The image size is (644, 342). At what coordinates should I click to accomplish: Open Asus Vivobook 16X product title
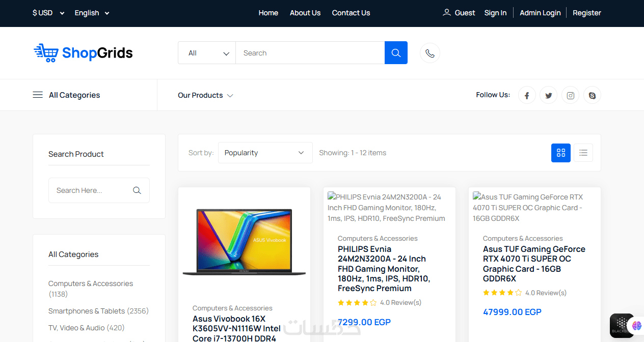[236, 329]
